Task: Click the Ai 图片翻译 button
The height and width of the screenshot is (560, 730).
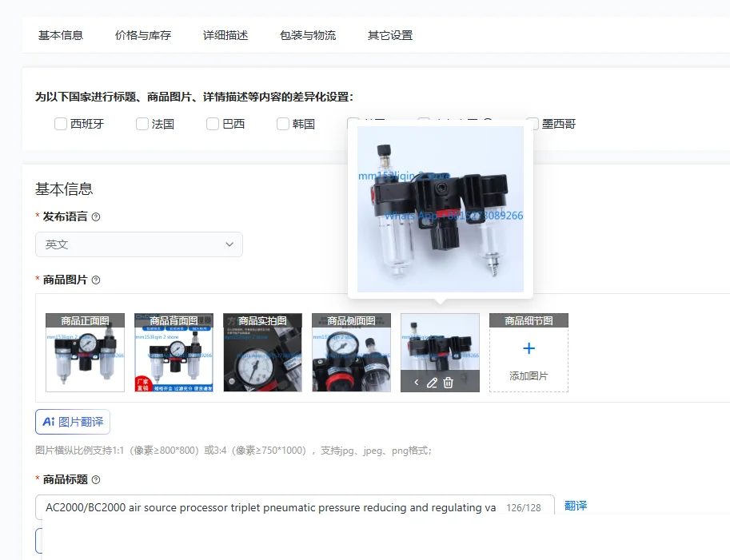Action: pos(73,422)
